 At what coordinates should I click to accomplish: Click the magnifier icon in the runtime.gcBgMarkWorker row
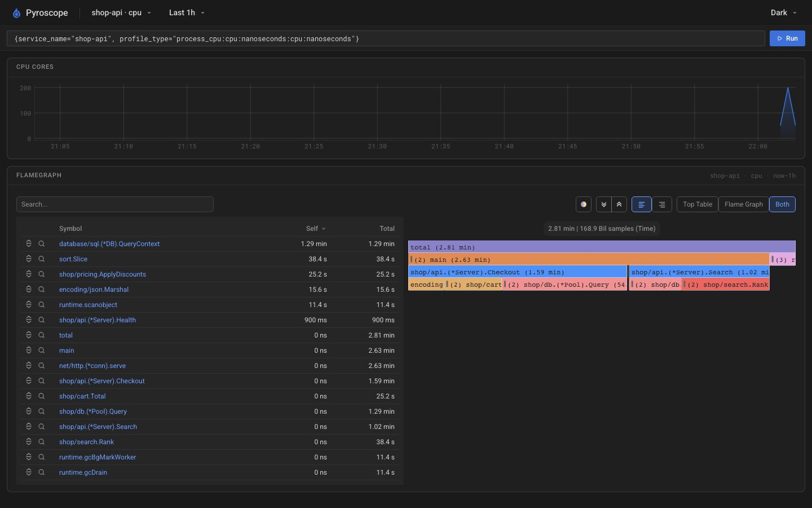[x=42, y=457]
